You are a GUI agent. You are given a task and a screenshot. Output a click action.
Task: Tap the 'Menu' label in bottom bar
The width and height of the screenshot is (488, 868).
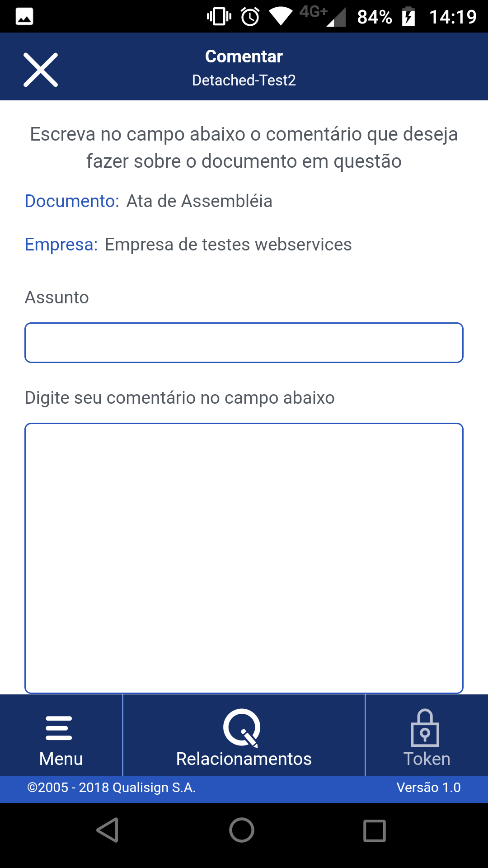61,759
